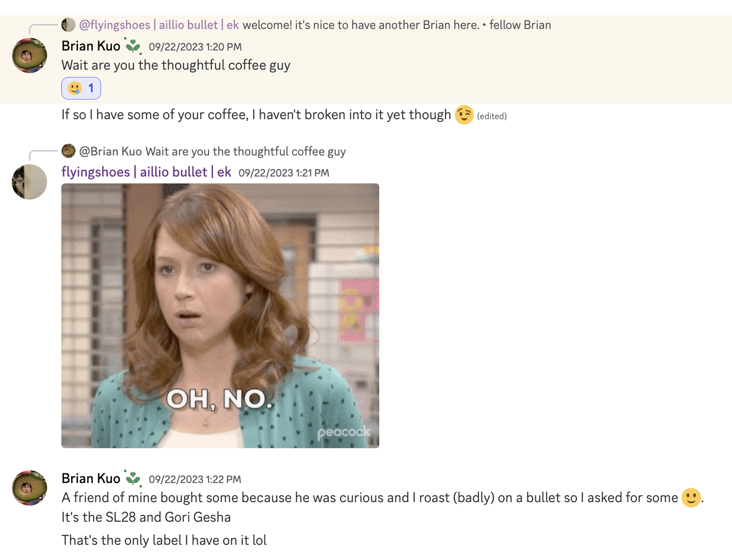Open the 'OH, NO.' GIF attachment
Screen dimensions: 732x560
220,316
